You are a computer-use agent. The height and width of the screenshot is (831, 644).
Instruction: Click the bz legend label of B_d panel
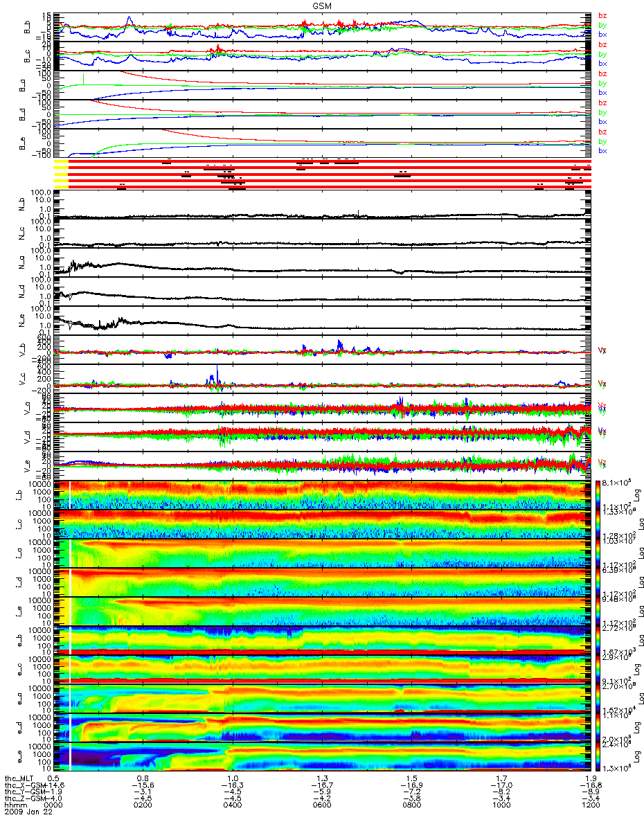(602, 102)
